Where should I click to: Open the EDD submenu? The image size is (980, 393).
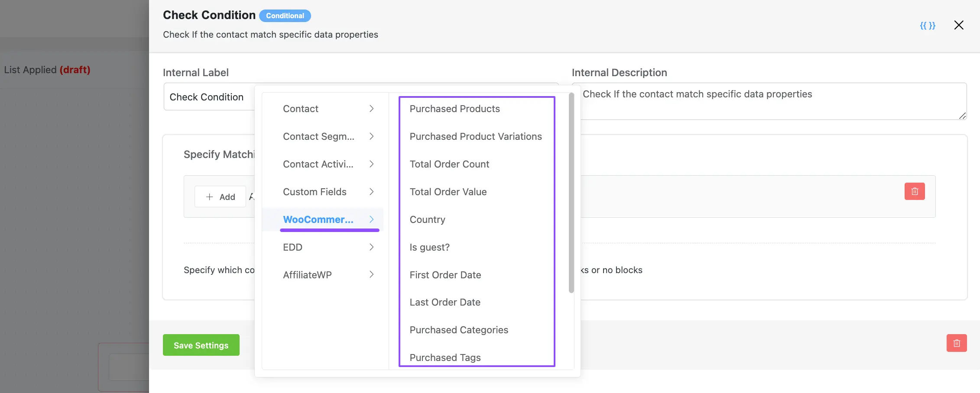pyautogui.click(x=323, y=247)
